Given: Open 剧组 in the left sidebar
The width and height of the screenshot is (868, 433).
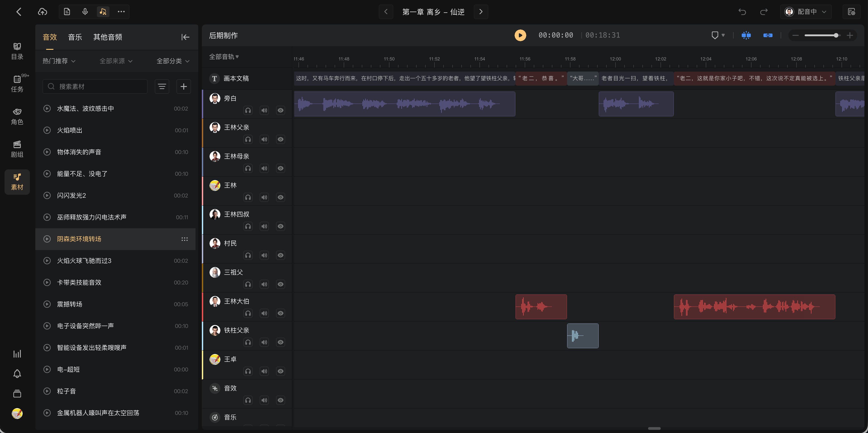Looking at the screenshot, I should (17, 149).
